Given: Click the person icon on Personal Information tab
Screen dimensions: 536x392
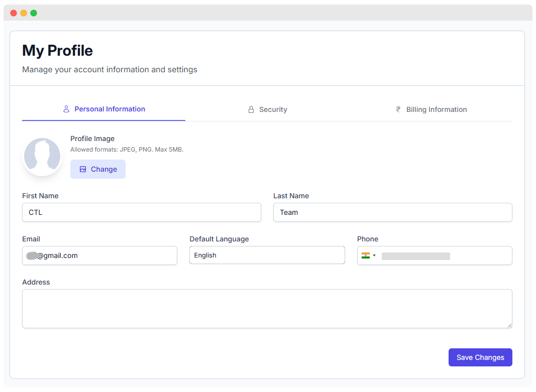Looking at the screenshot, I should (x=66, y=109).
